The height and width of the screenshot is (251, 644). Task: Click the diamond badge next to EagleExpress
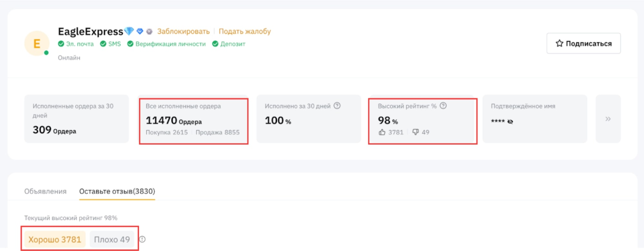(129, 31)
